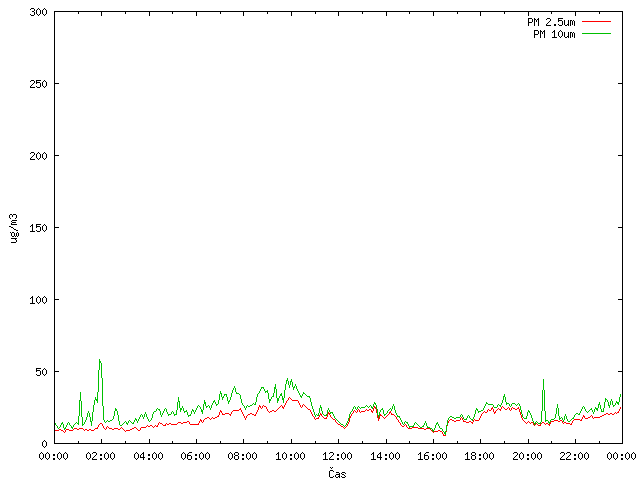This screenshot has height=480, width=640.
Task: Click the x-axis time label 06:00
Action: pos(196,456)
